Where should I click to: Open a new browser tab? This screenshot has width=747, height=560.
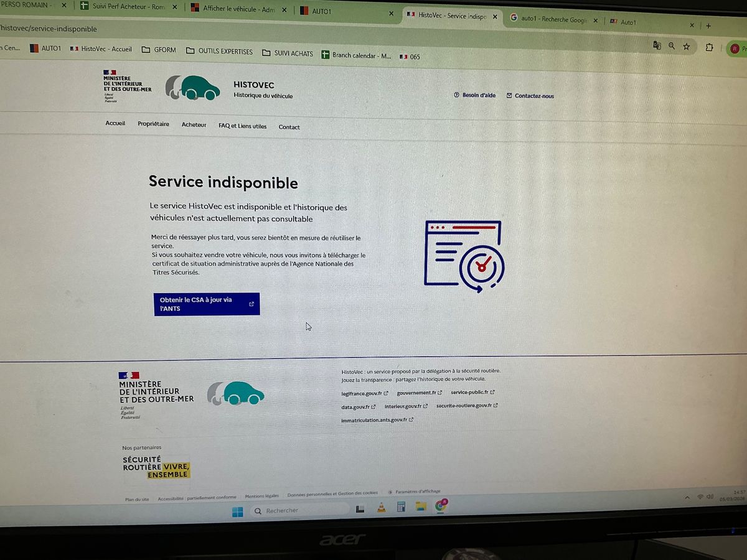point(708,26)
